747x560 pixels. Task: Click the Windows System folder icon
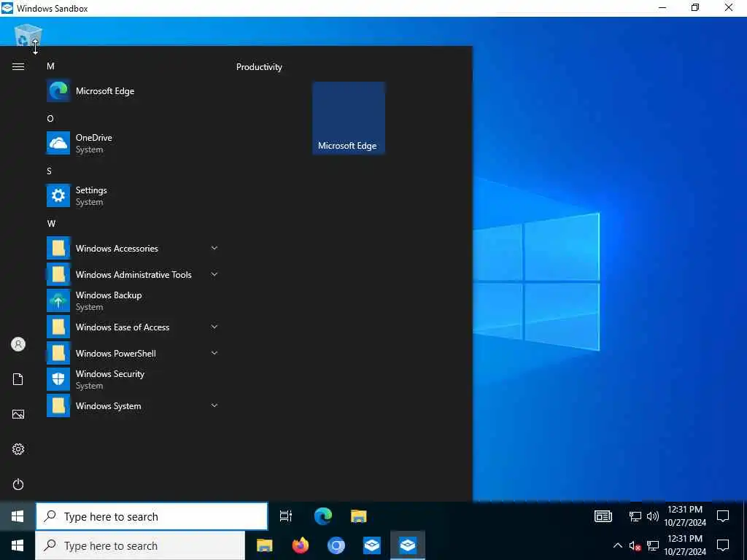tap(58, 405)
